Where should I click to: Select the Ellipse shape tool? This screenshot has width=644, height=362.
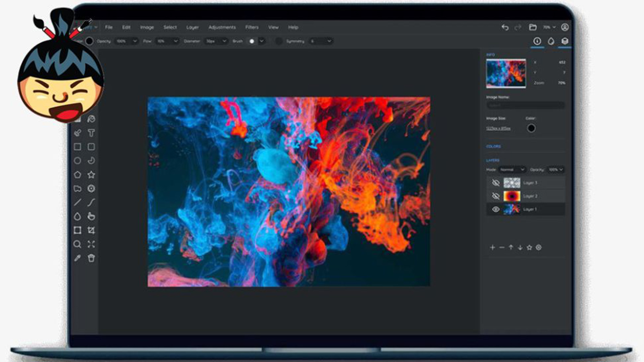coord(77,160)
